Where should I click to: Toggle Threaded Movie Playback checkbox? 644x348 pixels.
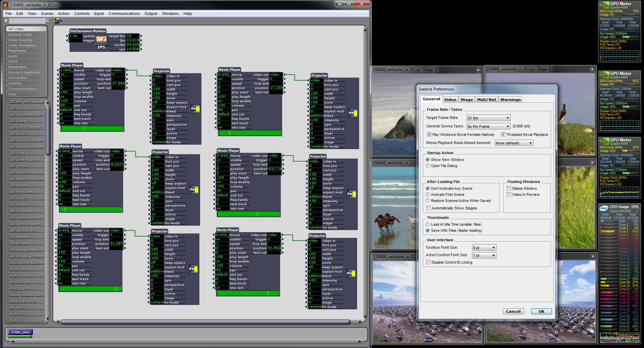tap(503, 135)
